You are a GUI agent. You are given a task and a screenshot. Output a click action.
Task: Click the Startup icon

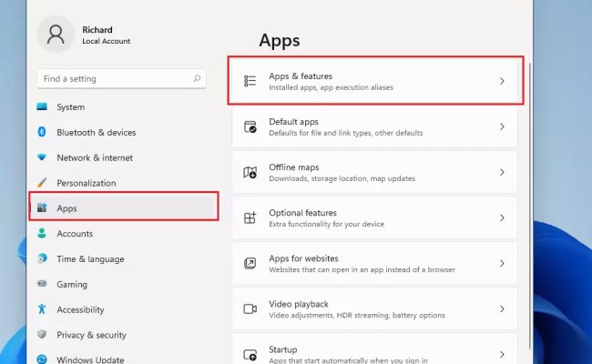point(250,355)
